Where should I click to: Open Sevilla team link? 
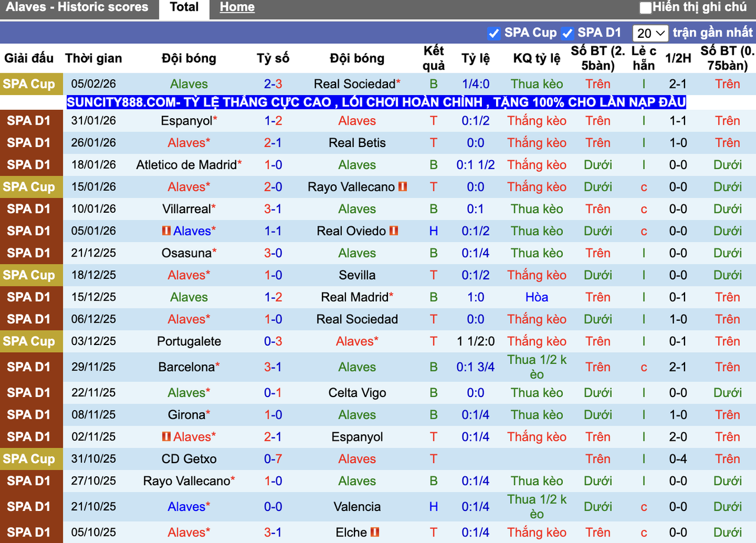pos(357,275)
